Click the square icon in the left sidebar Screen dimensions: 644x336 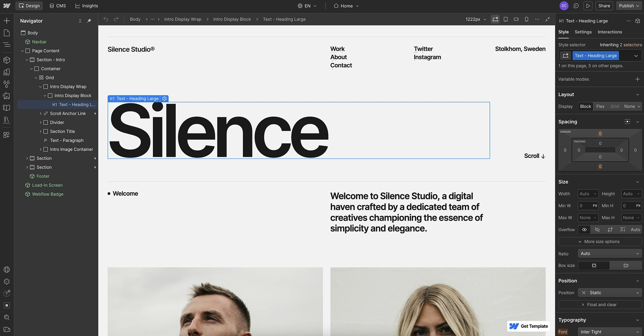coord(7,305)
